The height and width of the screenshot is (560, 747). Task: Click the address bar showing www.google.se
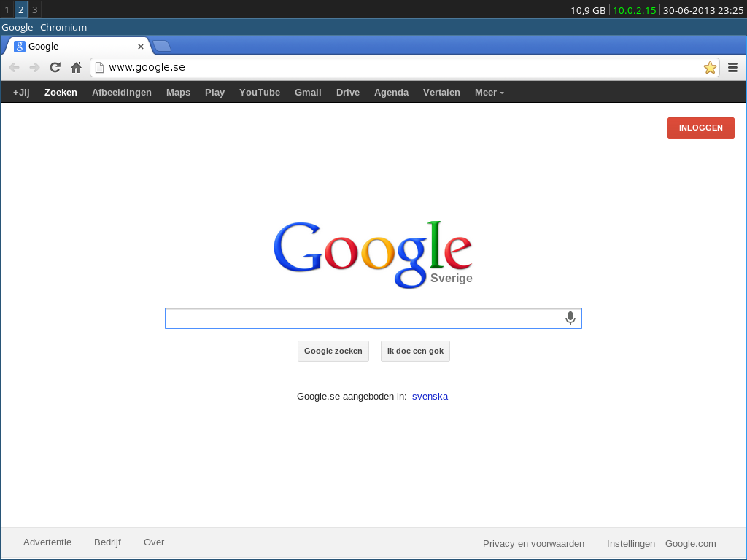coord(405,68)
